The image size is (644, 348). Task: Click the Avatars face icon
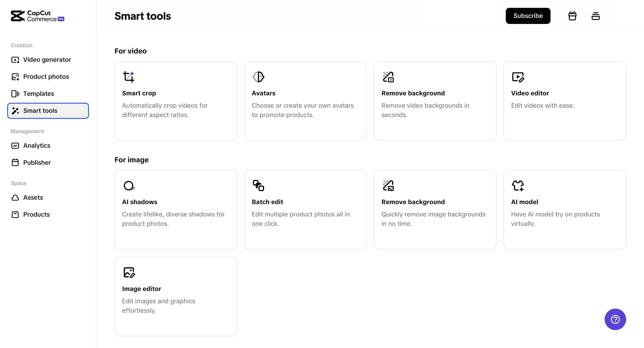258,77
